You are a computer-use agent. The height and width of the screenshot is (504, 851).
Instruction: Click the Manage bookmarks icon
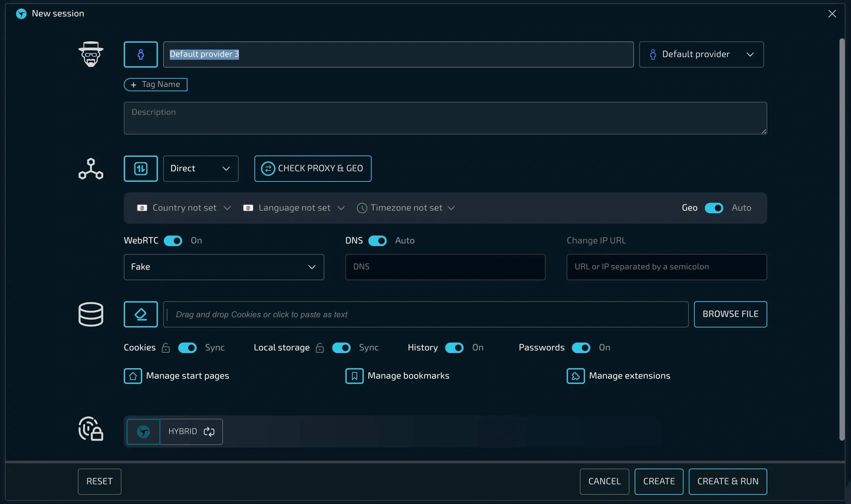(354, 376)
